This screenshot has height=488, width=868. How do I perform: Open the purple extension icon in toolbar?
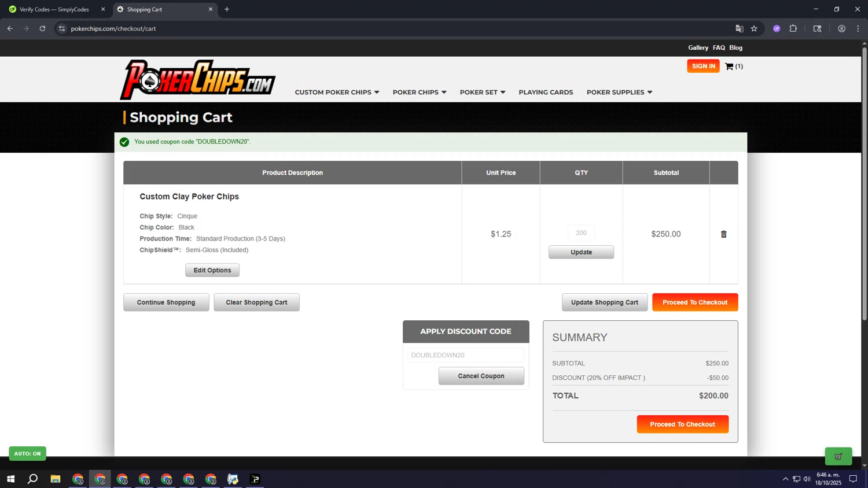[777, 28]
